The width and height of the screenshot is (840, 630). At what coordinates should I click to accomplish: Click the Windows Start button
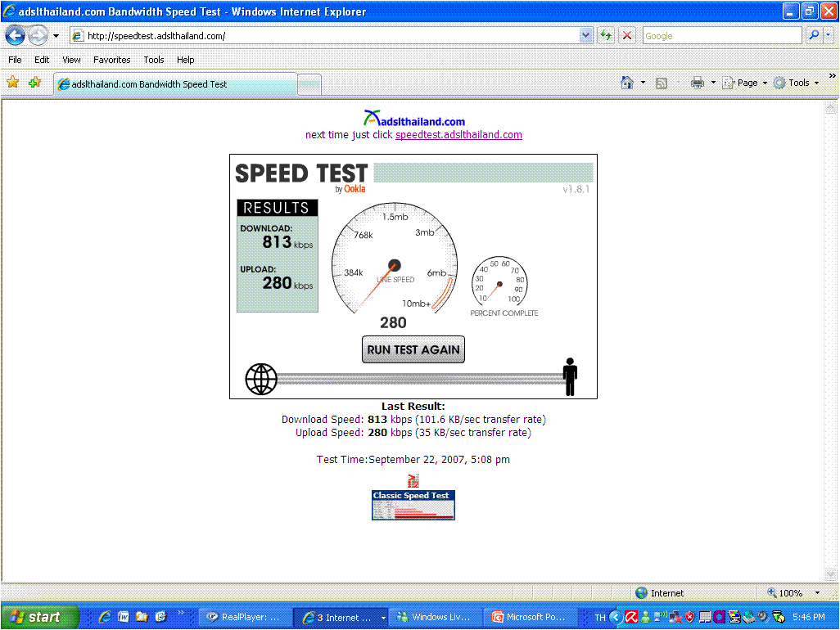38,617
